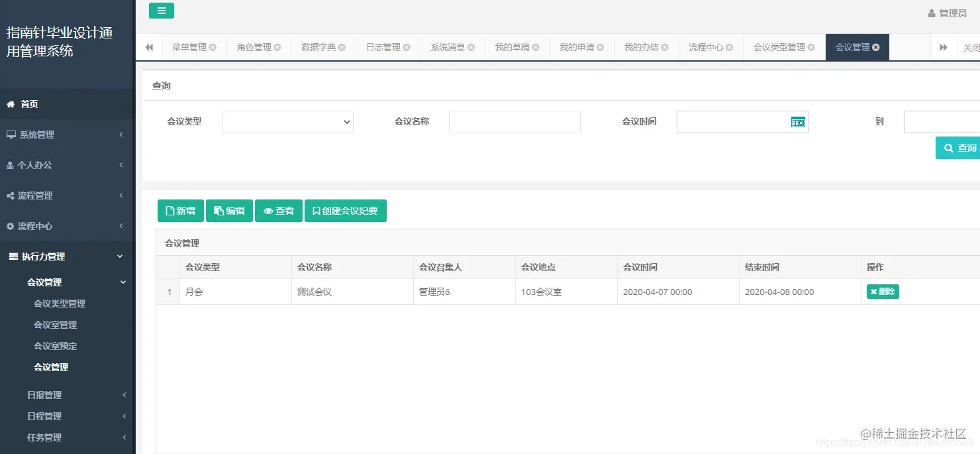Focus the 会议时间 start date field

click(x=742, y=122)
